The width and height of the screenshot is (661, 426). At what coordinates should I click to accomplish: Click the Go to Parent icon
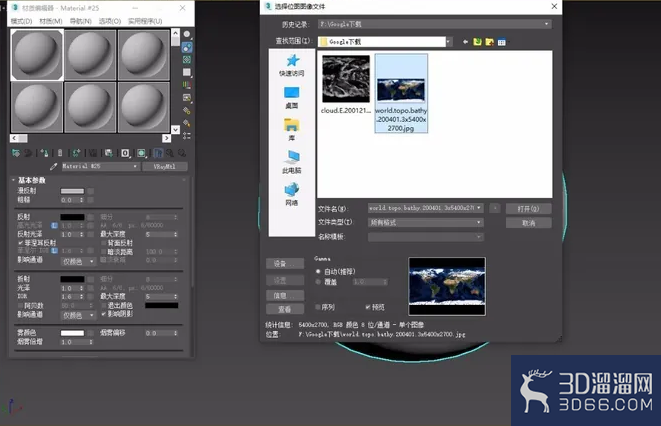pos(170,153)
